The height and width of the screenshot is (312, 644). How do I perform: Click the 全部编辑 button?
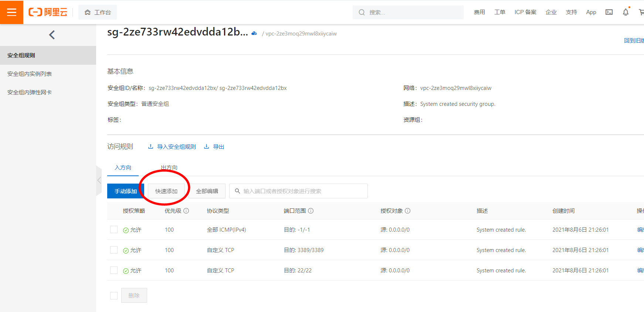pyautogui.click(x=207, y=191)
